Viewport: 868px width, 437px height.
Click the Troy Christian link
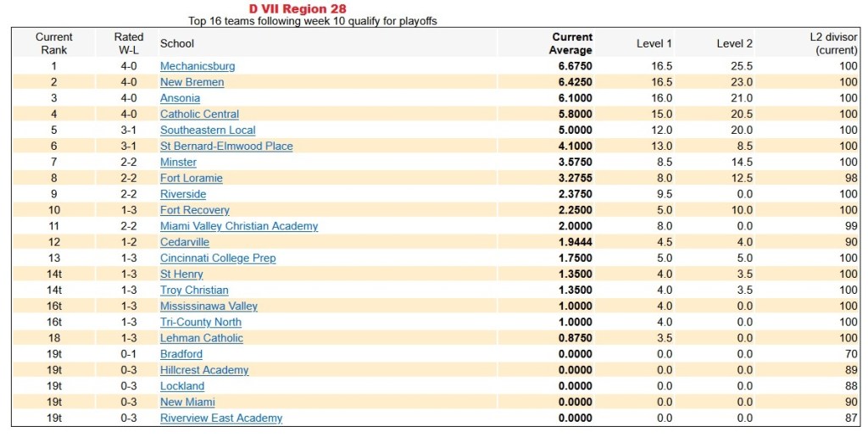pos(194,290)
